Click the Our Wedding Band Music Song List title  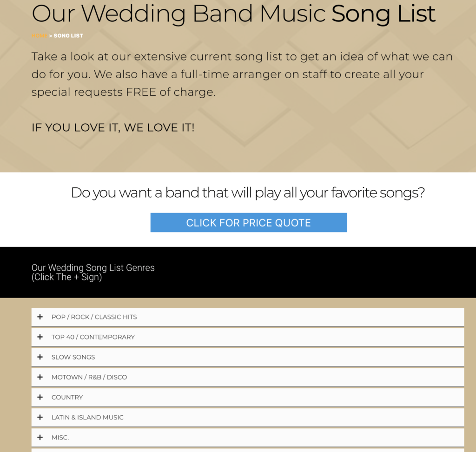click(x=233, y=14)
